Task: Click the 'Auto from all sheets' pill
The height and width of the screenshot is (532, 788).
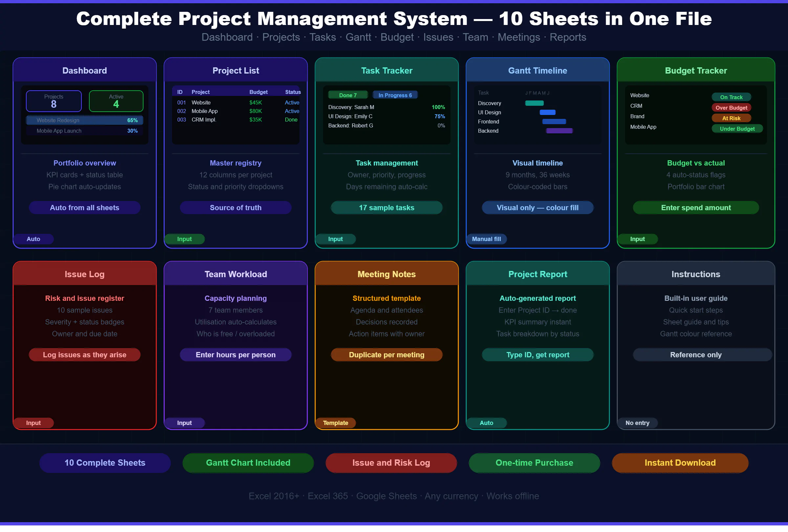Action: (84, 208)
